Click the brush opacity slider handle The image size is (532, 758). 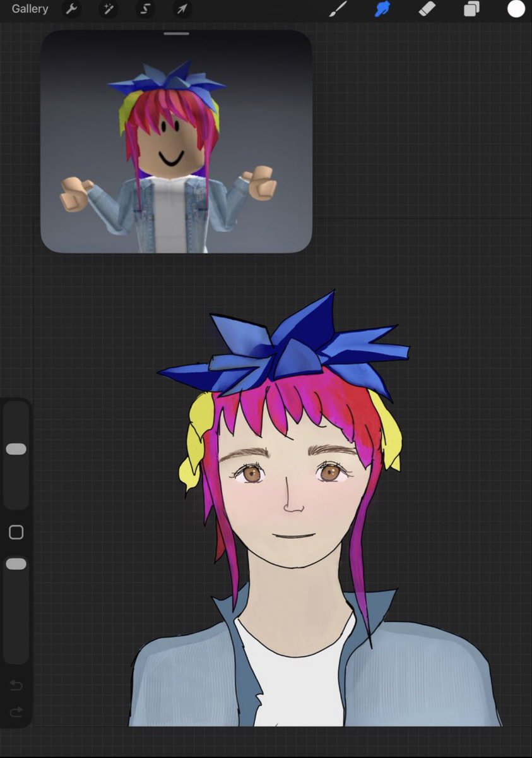click(x=16, y=564)
